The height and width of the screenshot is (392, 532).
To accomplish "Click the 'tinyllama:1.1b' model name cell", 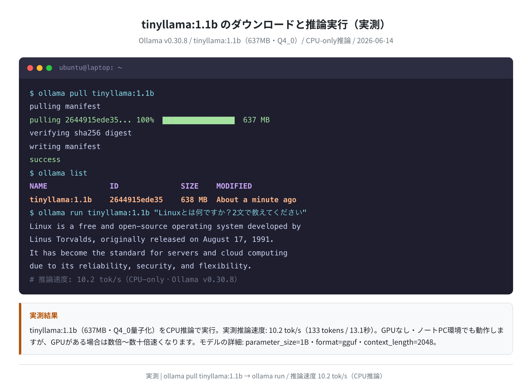I will click(x=61, y=200).
